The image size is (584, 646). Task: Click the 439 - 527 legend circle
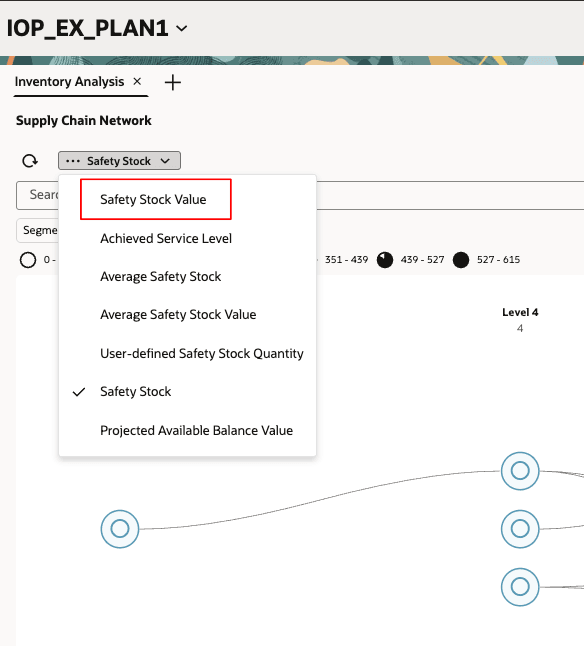pyautogui.click(x=385, y=260)
